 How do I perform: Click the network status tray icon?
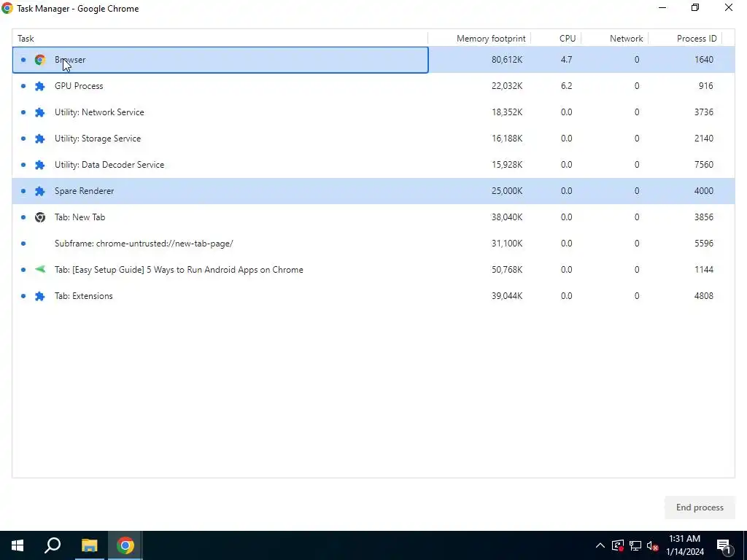(635, 545)
